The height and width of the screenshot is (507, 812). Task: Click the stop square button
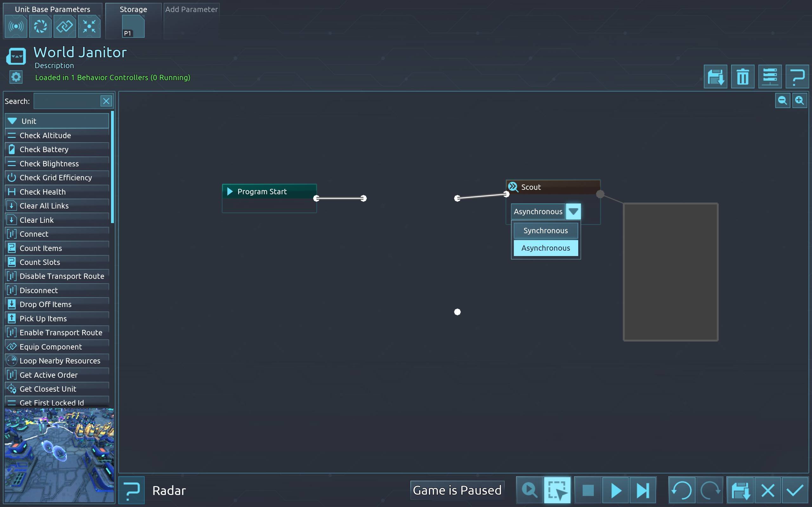click(x=588, y=491)
